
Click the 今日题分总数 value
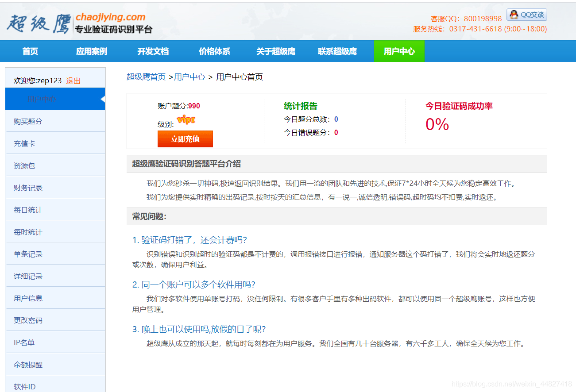click(336, 119)
